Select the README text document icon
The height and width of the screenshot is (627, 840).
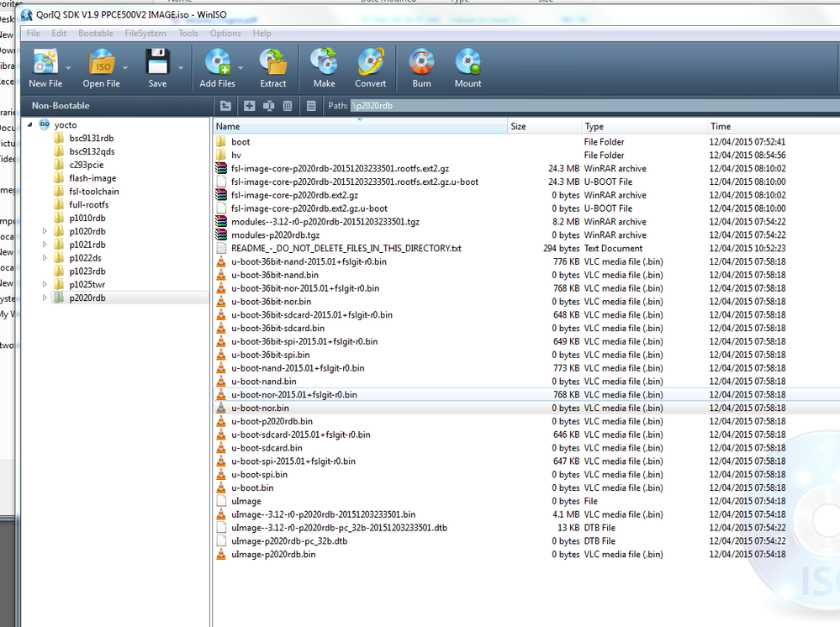pos(220,249)
